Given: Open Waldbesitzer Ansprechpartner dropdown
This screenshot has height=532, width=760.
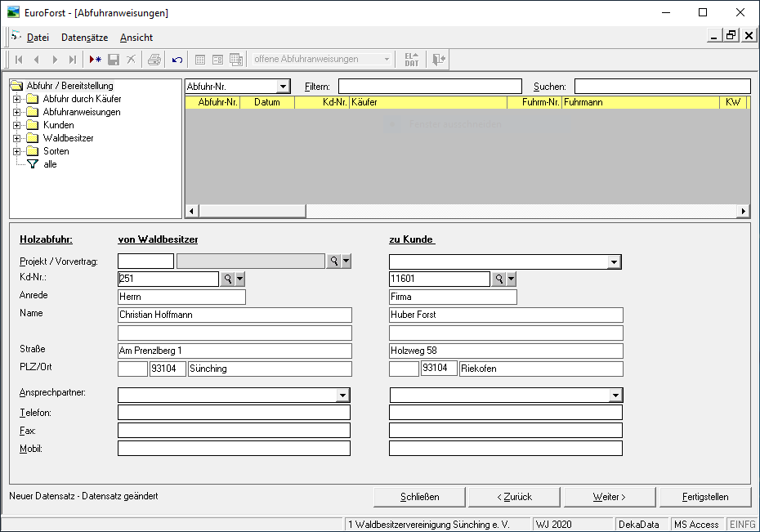Looking at the screenshot, I should tap(342, 396).
